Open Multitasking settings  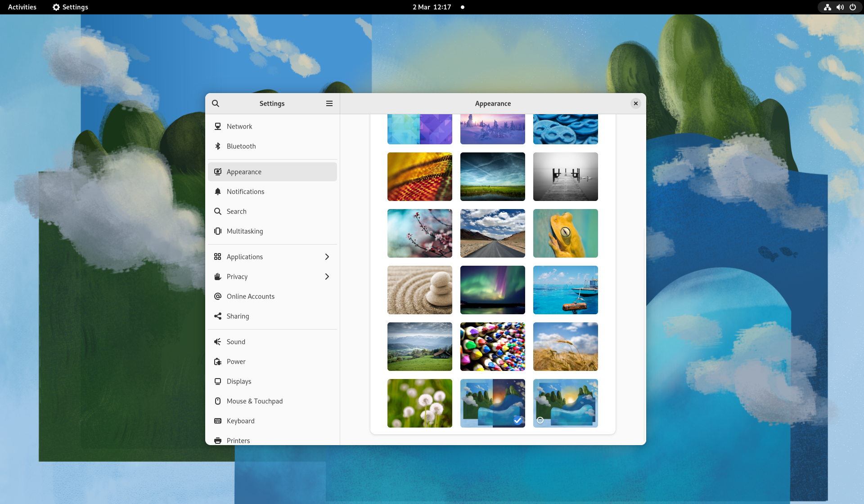point(272,231)
